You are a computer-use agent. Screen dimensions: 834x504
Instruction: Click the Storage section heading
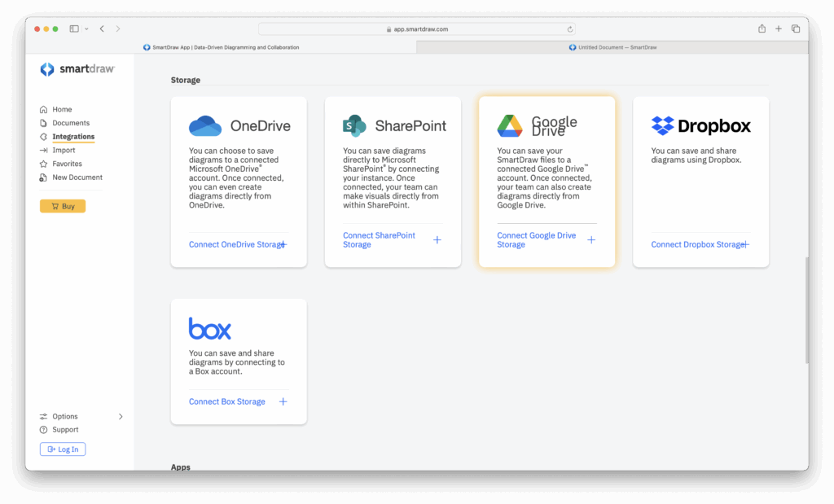[186, 80]
